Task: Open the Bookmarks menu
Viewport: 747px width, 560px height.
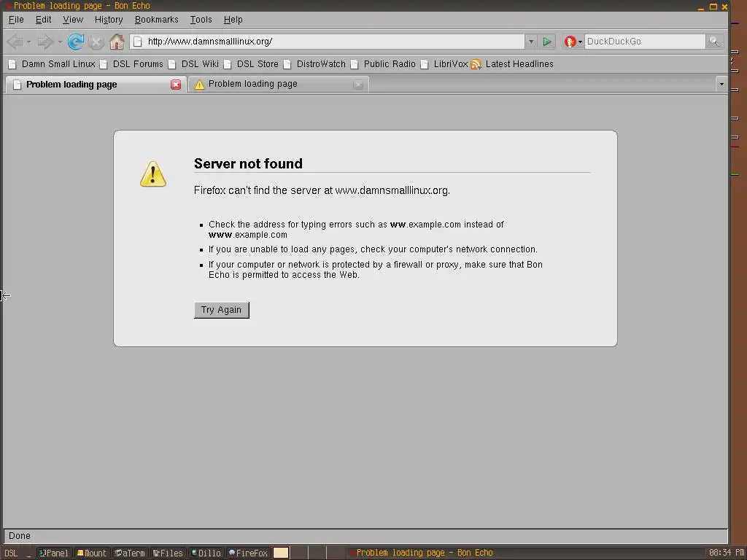Action: coord(156,20)
